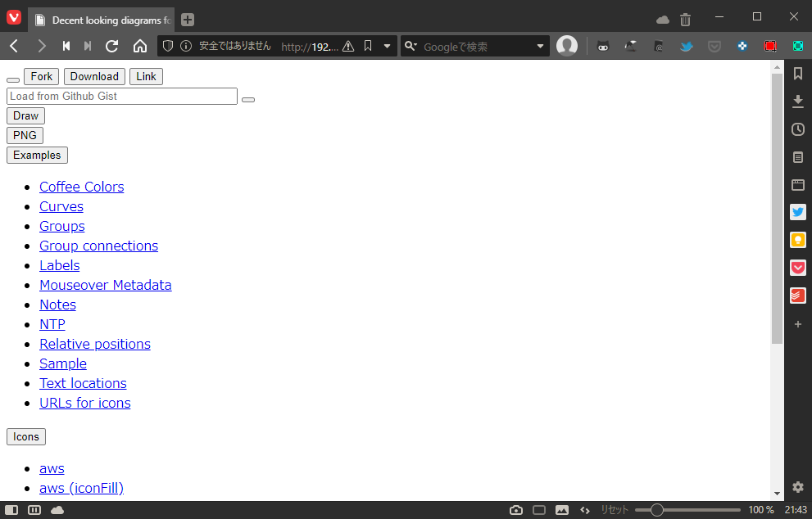Open the NTP example link
Image resolution: width=812 pixels, height=519 pixels.
(52, 324)
